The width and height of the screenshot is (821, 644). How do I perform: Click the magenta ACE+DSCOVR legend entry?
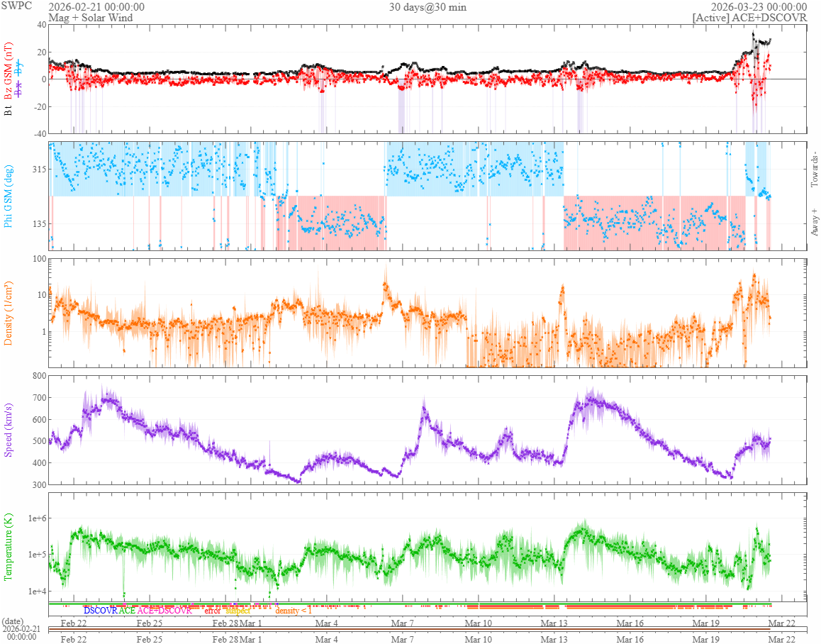coord(164,610)
